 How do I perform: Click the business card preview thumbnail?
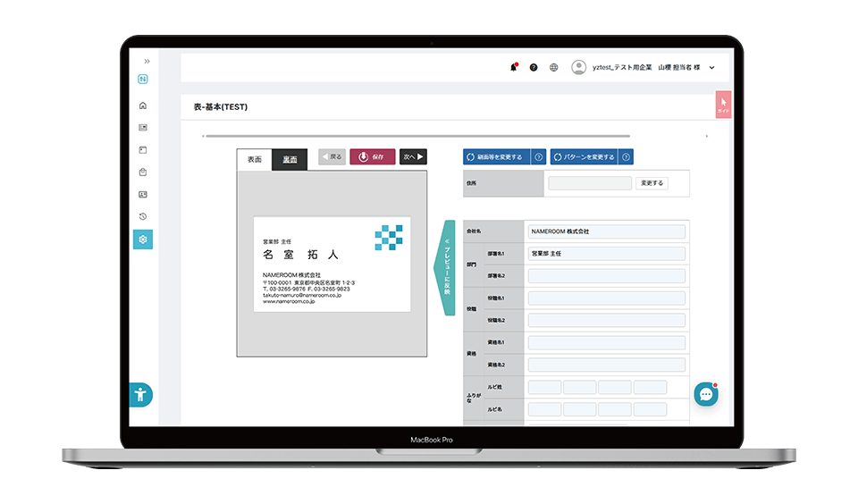(x=332, y=265)
